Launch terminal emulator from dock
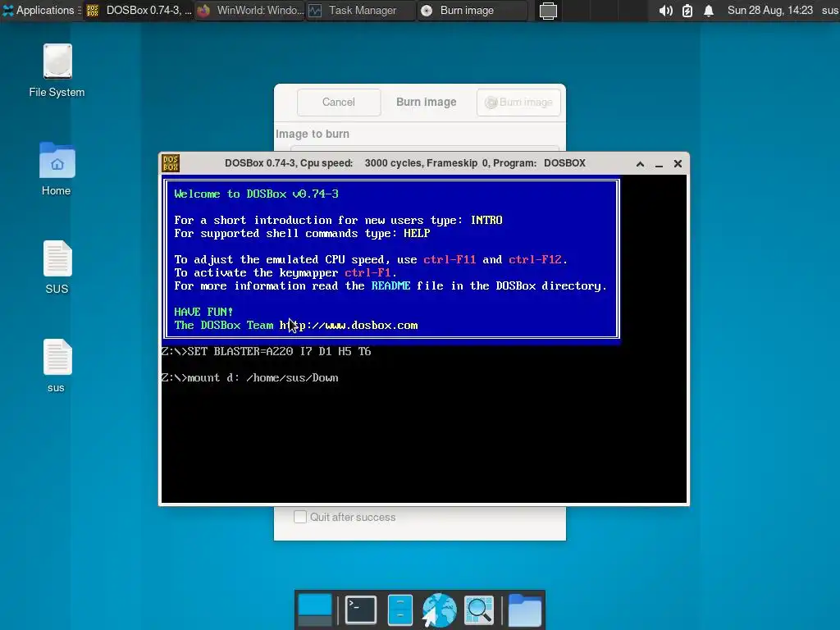The width and height of the screenshot is (840, 630). click(x=361, y=609)
